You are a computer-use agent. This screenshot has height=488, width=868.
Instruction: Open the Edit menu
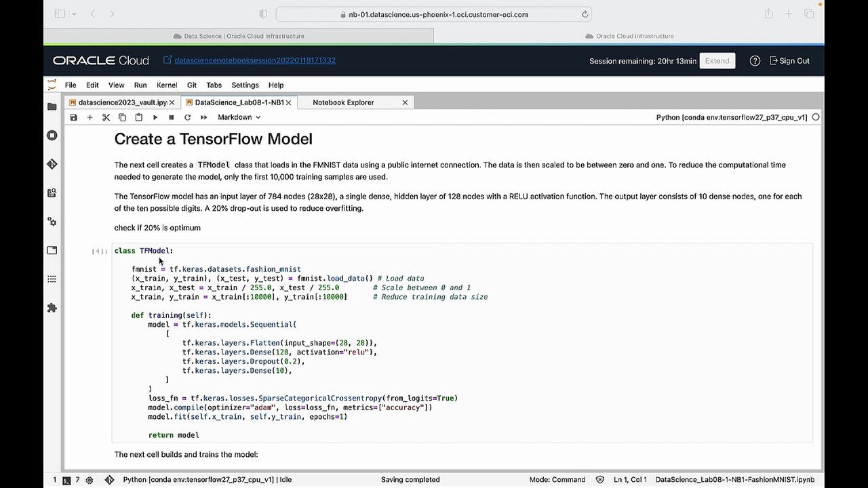[92, 85]
